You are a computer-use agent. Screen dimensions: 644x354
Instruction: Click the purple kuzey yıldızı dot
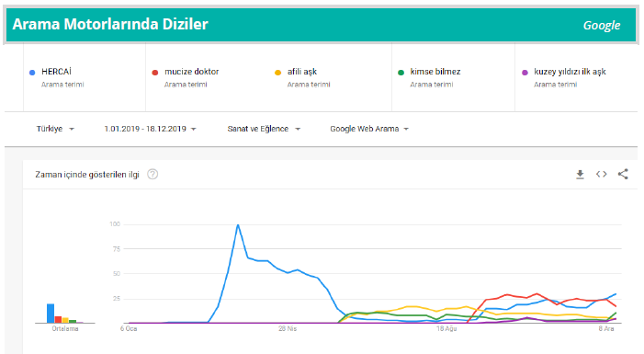pyautogui.click(x=525, y=73)
